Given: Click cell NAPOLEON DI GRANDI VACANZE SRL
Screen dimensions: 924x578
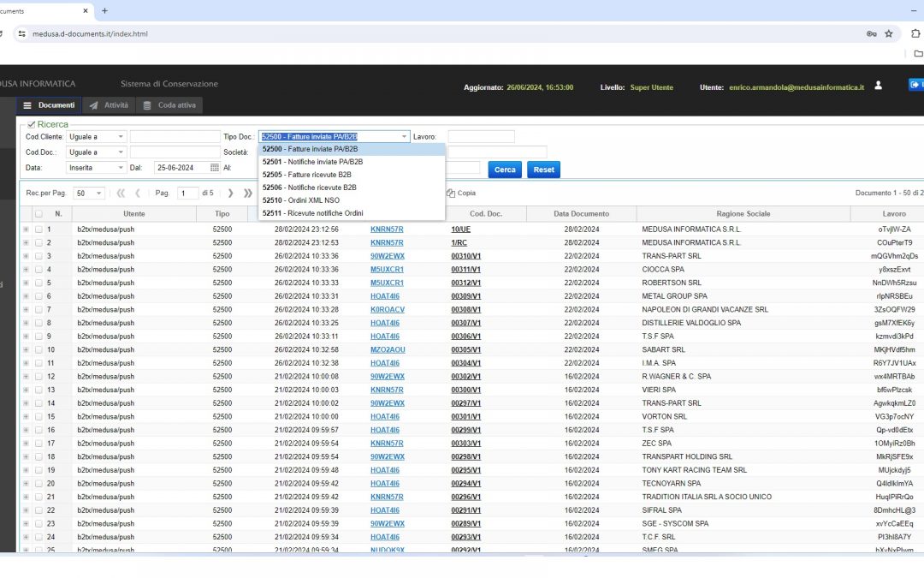Looking at the screenshot, I should (705, 310).
